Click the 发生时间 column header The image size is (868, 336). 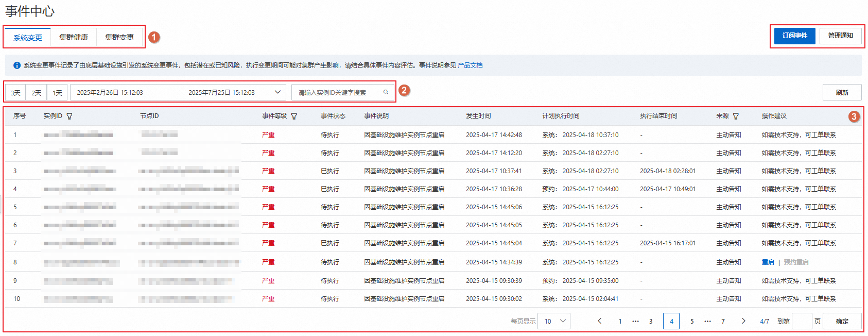pos(478,116)
